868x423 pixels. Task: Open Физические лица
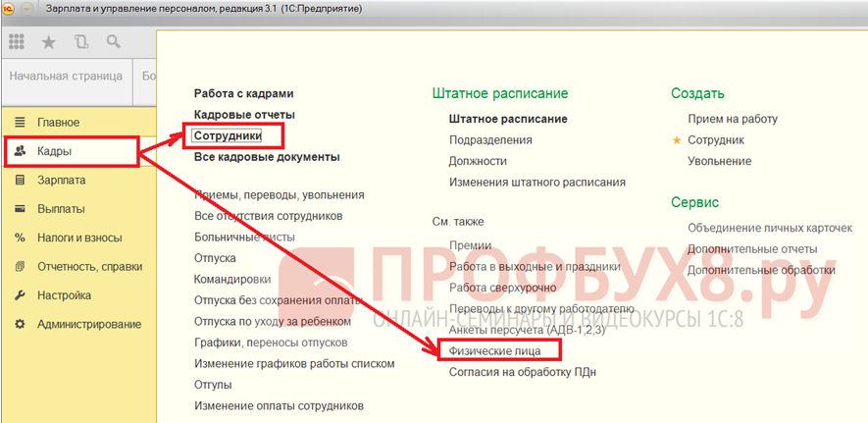[495, 351]
